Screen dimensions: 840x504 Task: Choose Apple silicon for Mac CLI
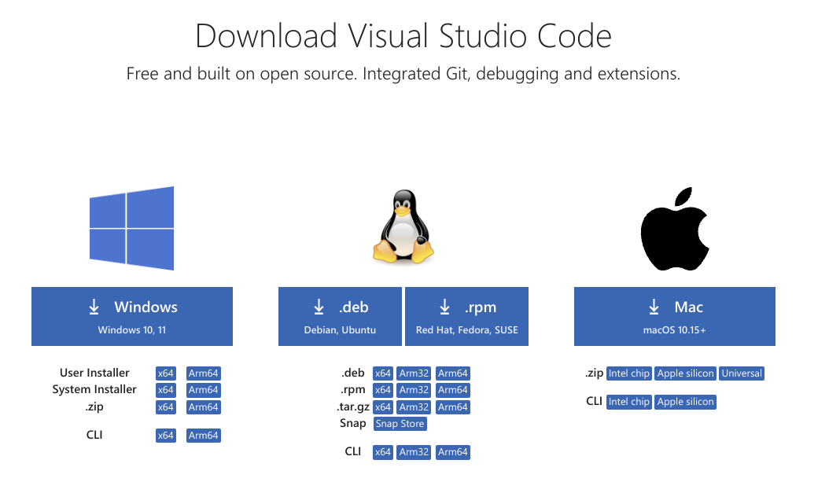click(x=686, y=402)
